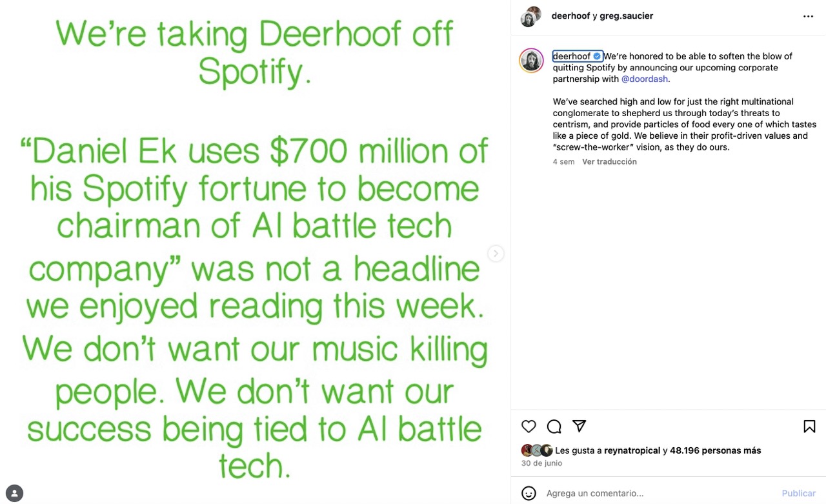This screenshot has width=826, height=504.
Task: Advance to the next image with the right arrow
Action: (x=496, y=254)
